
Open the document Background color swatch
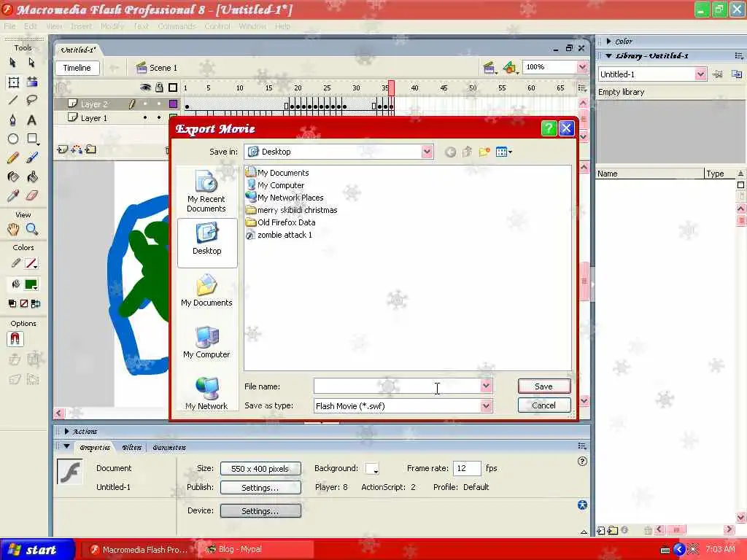tap(372, 469)
